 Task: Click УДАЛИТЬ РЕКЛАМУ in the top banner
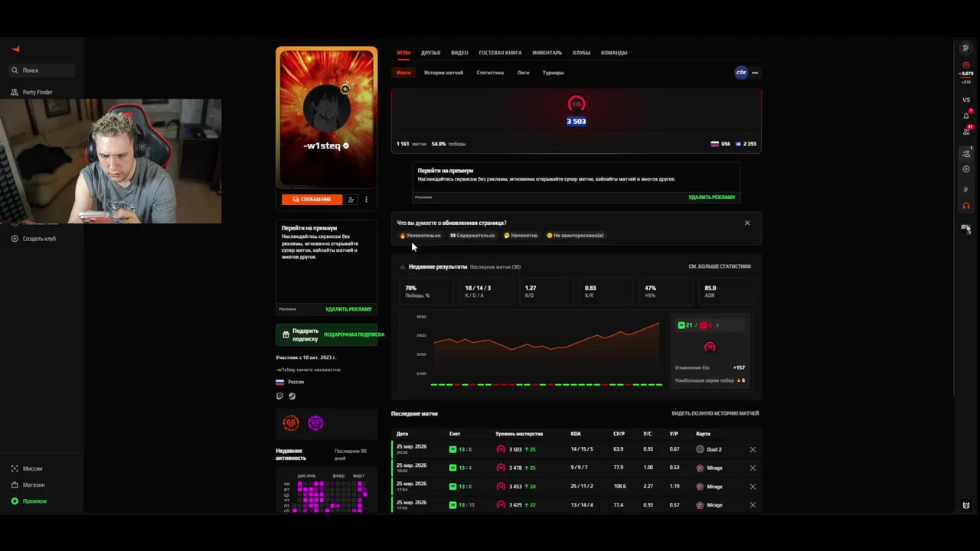pyautogui.click(x=711, y=197)
